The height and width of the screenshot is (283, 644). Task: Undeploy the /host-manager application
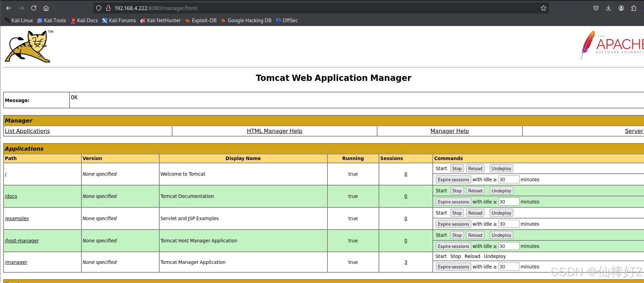click(502, 235)
